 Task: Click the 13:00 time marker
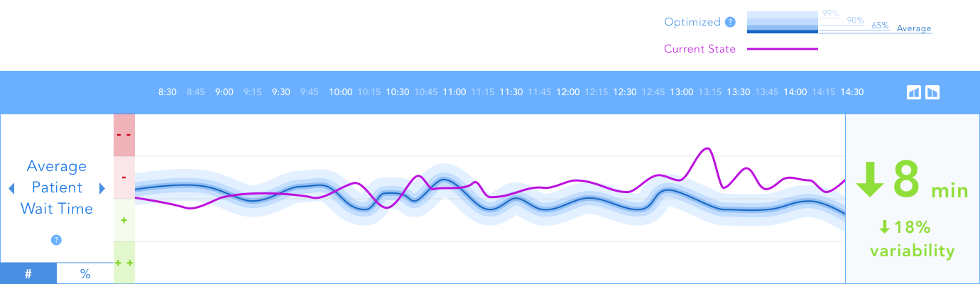(682, 92)
